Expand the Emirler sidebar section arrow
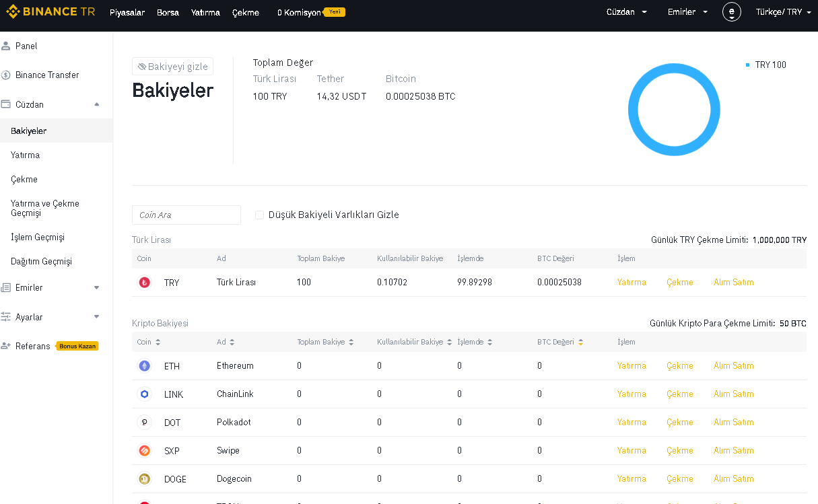The width and height of the screenshot is (818, 504). click(x=96, y=287)
